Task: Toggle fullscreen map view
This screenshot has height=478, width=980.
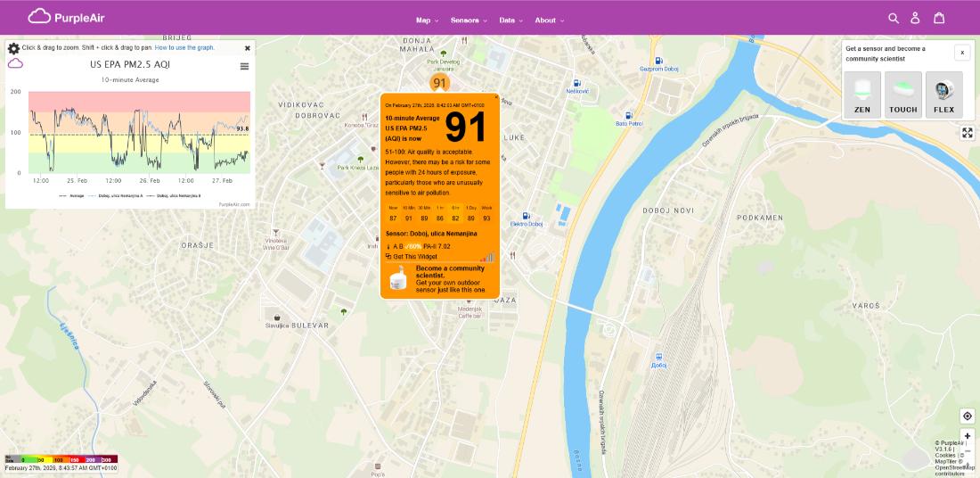Action: pos(968,133)
